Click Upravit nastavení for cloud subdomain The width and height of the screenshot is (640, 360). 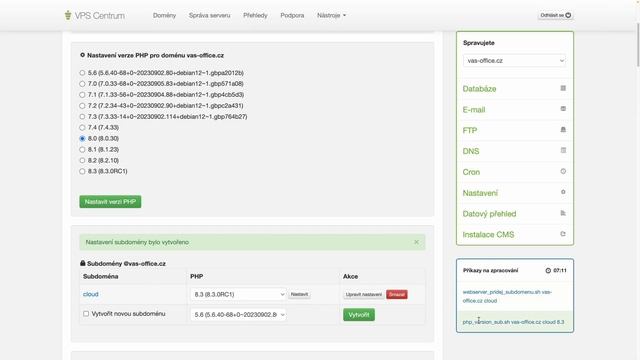coord(364,294)
